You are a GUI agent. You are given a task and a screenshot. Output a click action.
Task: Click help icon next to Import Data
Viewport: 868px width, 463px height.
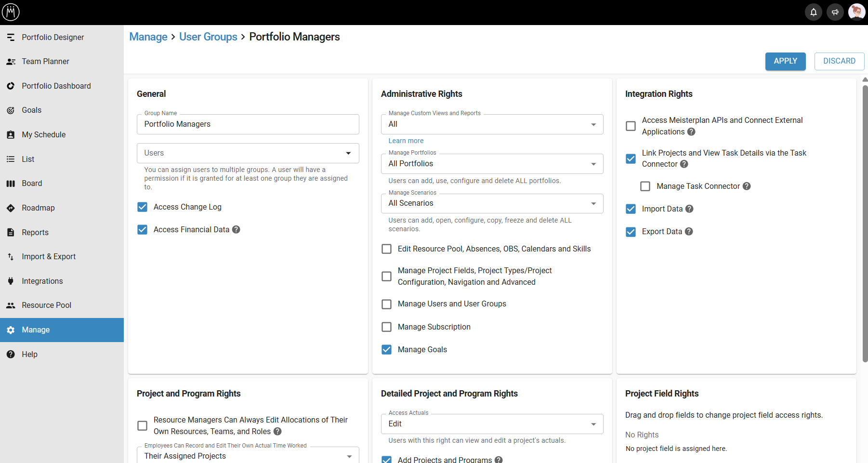689,209
